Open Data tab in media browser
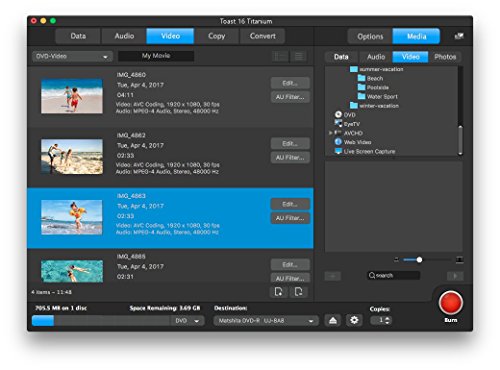 341,57
